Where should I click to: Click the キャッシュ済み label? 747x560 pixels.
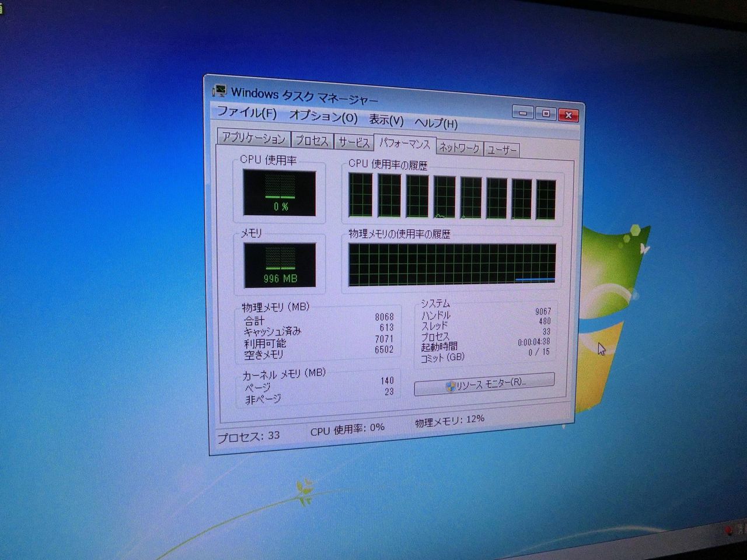pos(273,332)
